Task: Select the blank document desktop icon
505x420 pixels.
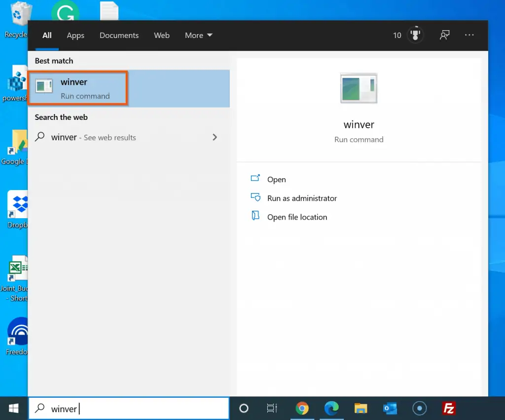Action: coord(109,11)
